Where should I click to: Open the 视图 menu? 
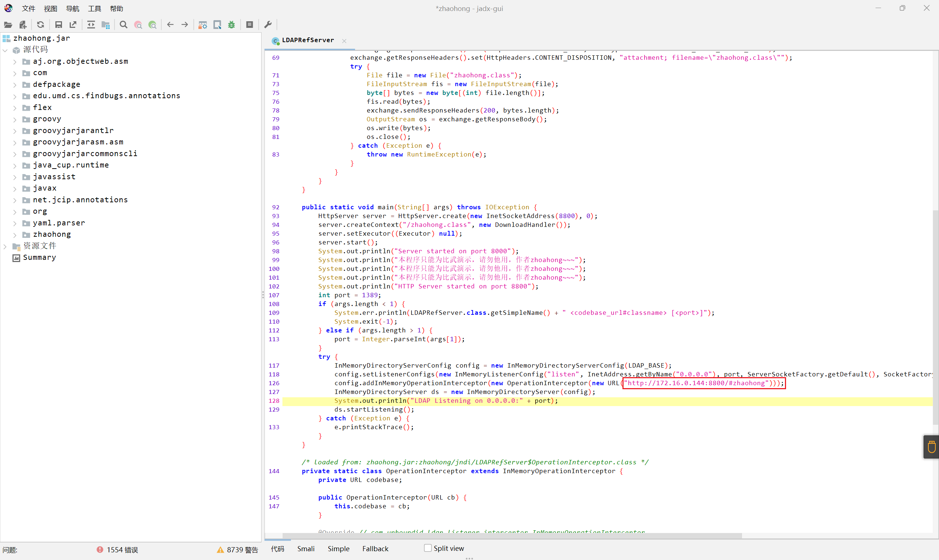50,8
